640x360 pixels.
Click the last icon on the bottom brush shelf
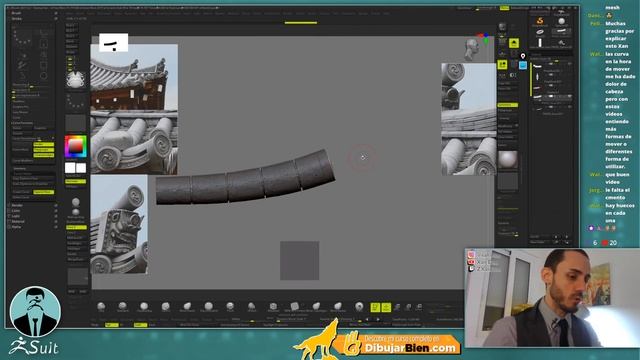pos(419,307)
